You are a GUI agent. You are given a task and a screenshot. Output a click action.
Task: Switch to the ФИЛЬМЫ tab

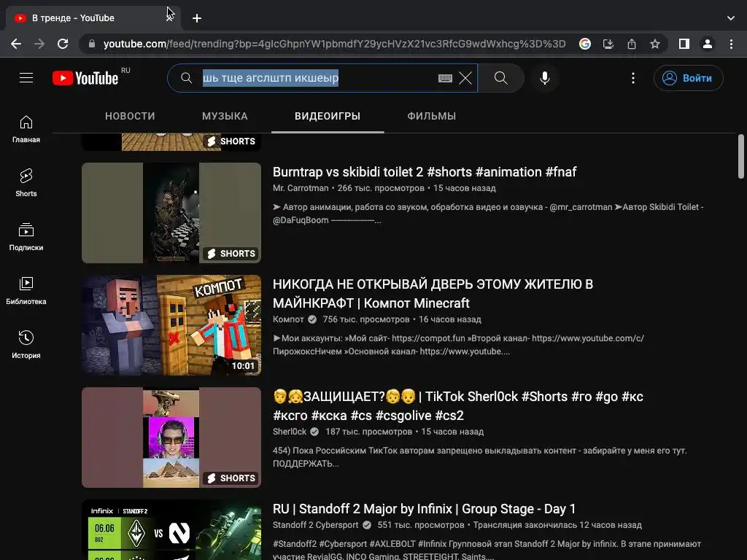click(432, 116)
